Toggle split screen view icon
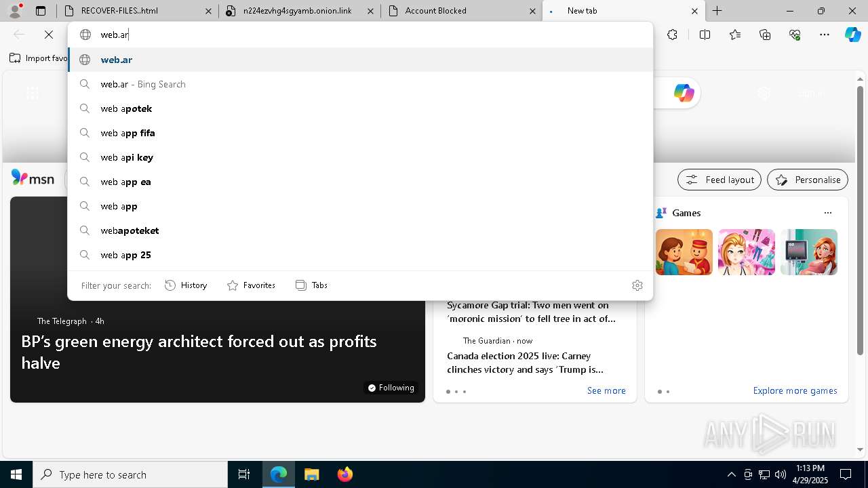 705,35
